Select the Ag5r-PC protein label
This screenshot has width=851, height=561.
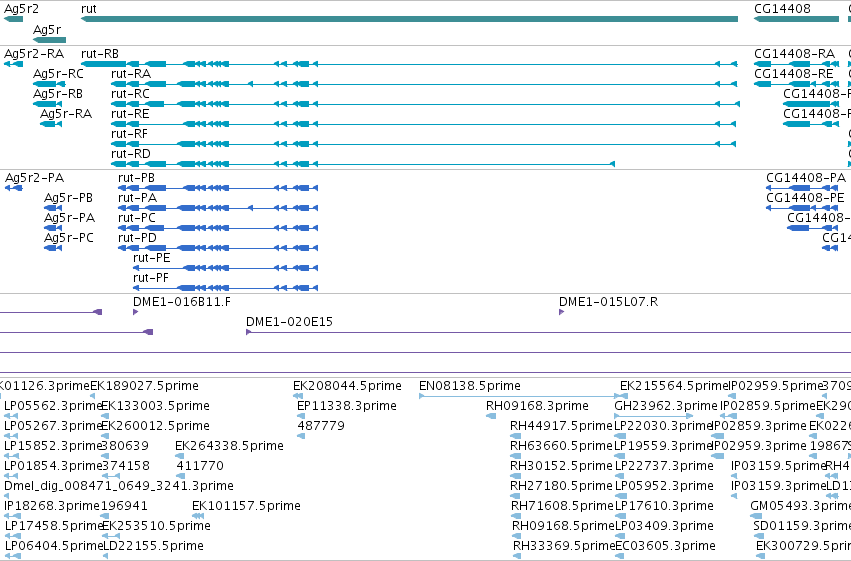(x=69, y=239)
